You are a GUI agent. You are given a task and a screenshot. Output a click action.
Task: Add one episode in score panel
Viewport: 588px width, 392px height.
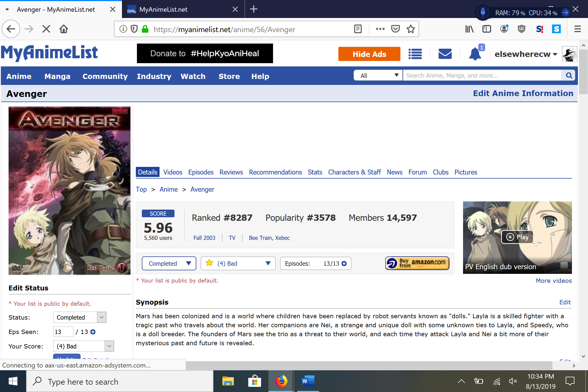(x=344, y=264)
